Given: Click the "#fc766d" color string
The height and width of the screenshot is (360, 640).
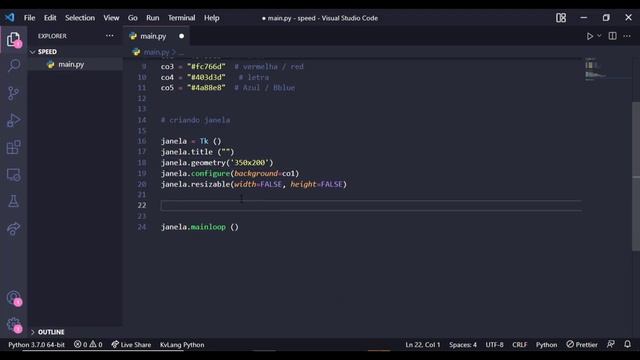Looking at the screenshot, I should pos(206,67).
